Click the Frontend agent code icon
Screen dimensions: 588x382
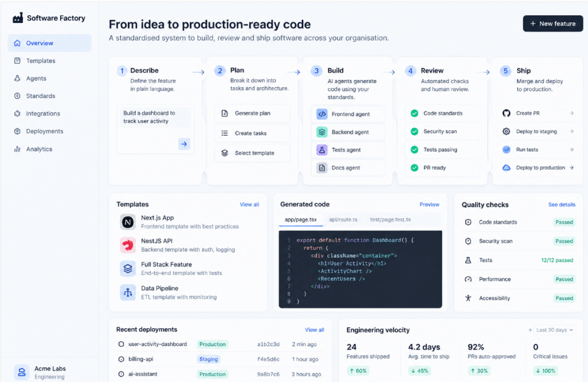click(x=322, y=114)
